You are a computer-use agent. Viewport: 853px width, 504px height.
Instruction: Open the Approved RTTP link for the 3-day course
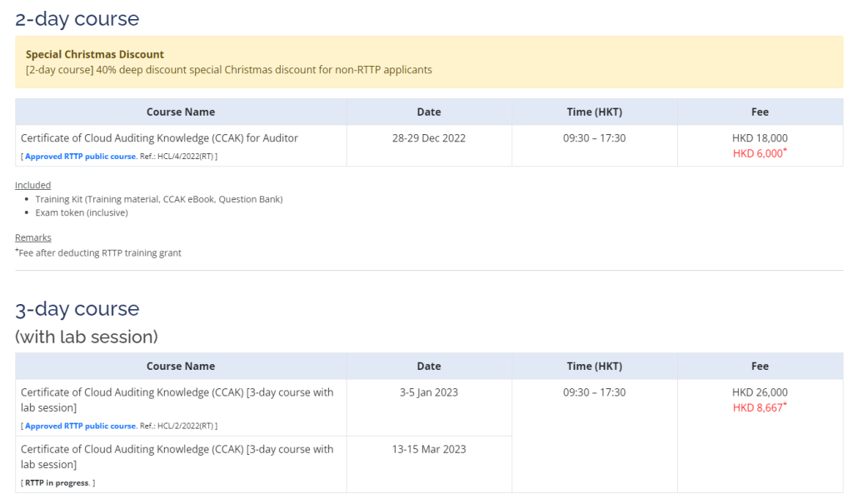point(81,426)
